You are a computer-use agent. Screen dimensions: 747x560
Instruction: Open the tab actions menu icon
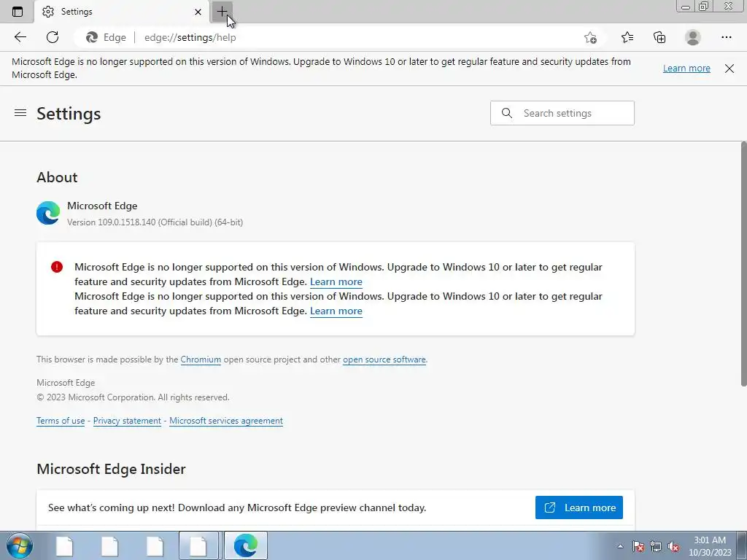(x=18, y=12)
